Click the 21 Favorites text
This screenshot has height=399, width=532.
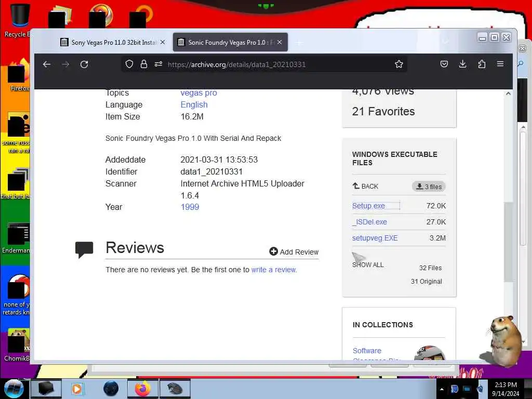point(383,111)
